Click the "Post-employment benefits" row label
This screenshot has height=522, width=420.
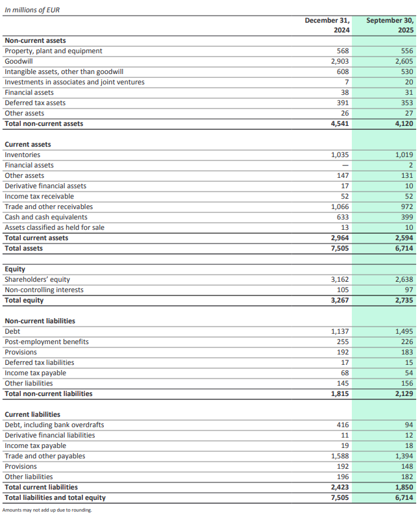tap(47, 342)
